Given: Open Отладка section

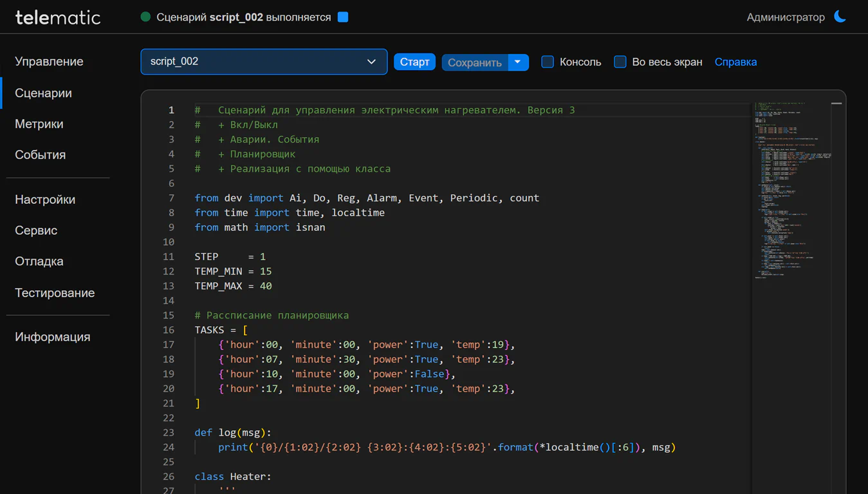Looking at the screenshot, I should pos(39,261).
